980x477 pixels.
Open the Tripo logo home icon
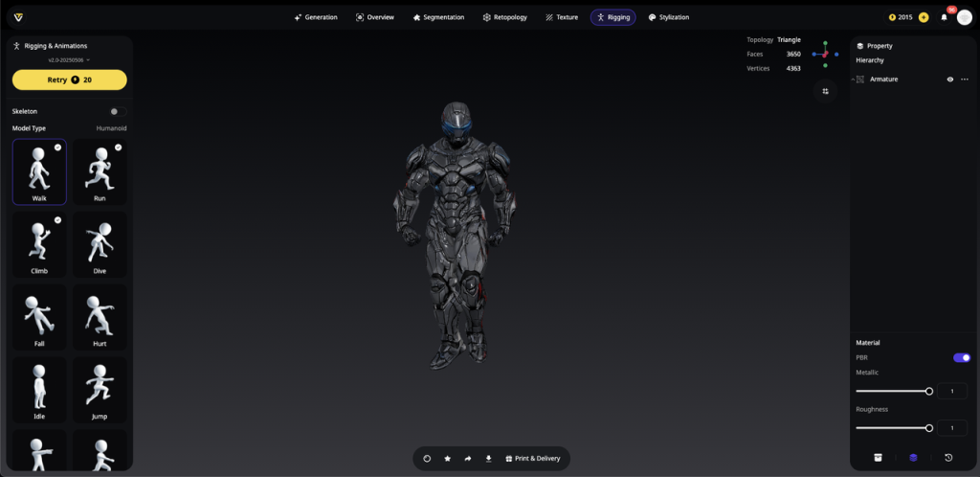pyautogui.click(x=19, y=17)
